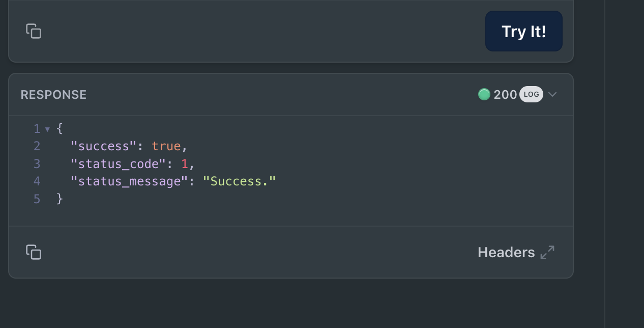Click the LOG badge

(x=531, y=94)
